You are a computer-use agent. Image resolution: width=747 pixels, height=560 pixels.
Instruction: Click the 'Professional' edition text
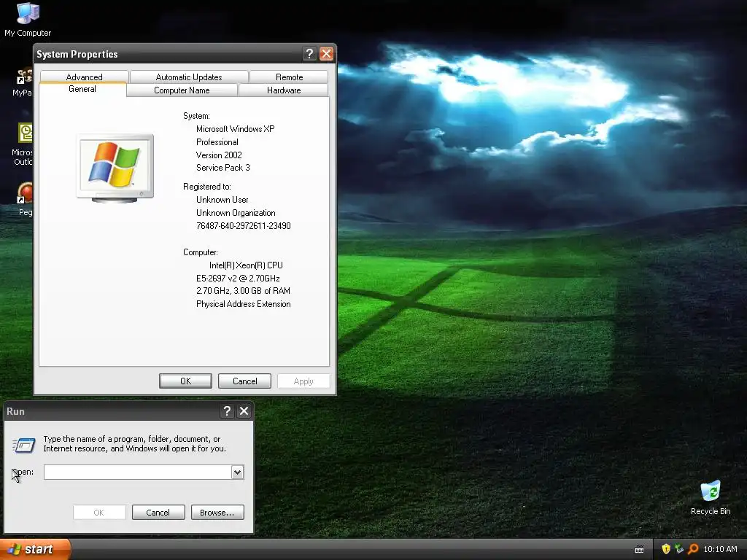217,142
